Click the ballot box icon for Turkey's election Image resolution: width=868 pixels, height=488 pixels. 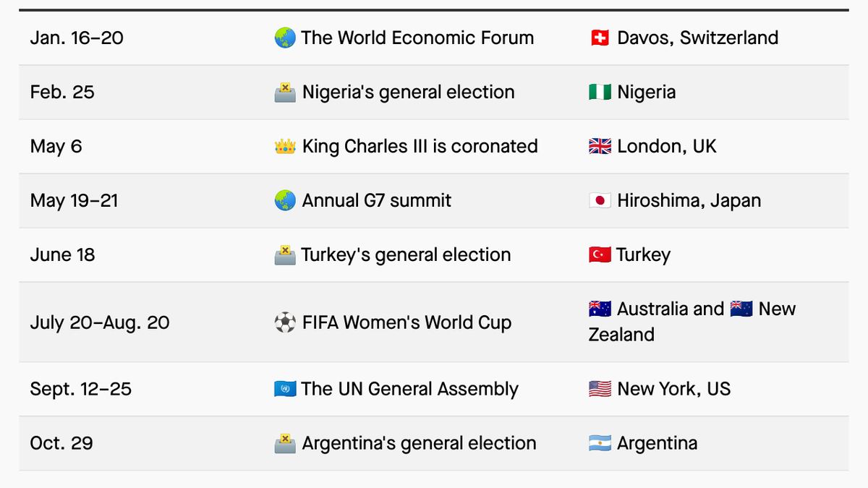285,255
